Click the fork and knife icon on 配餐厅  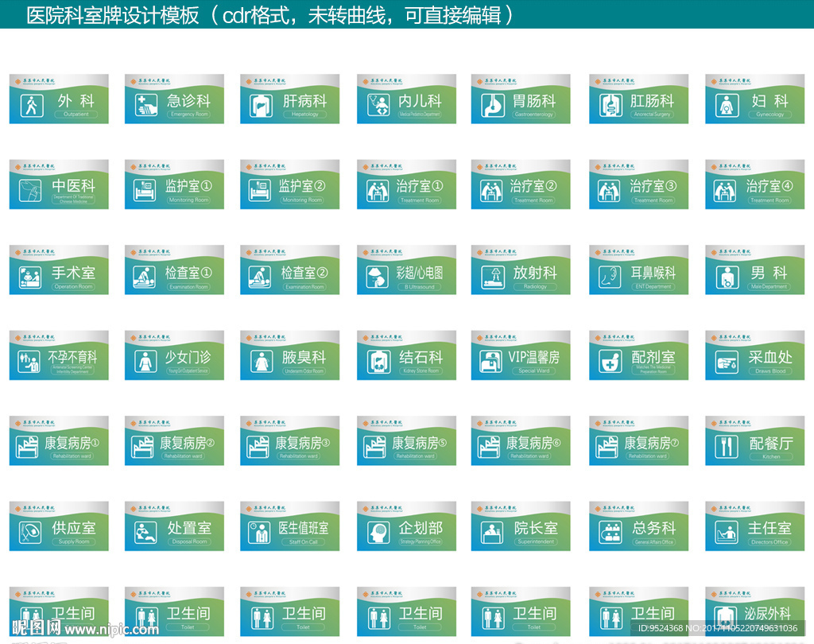(727, 447)
